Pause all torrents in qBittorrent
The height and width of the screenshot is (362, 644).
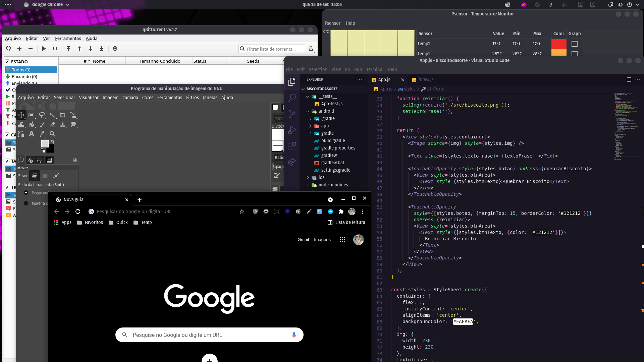click(x=55, y=49)
